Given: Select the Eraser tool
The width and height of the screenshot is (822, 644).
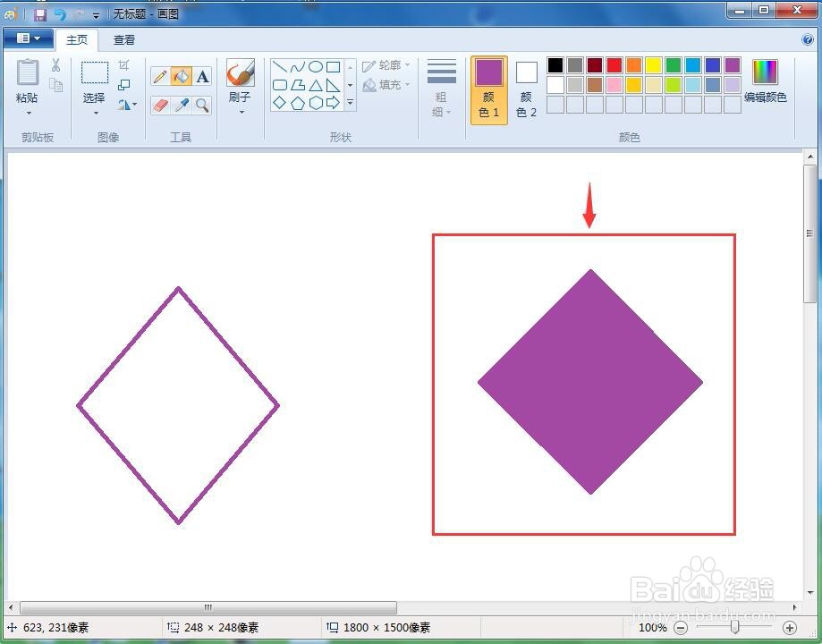Looking at the screenshot, I should point(160,106).
